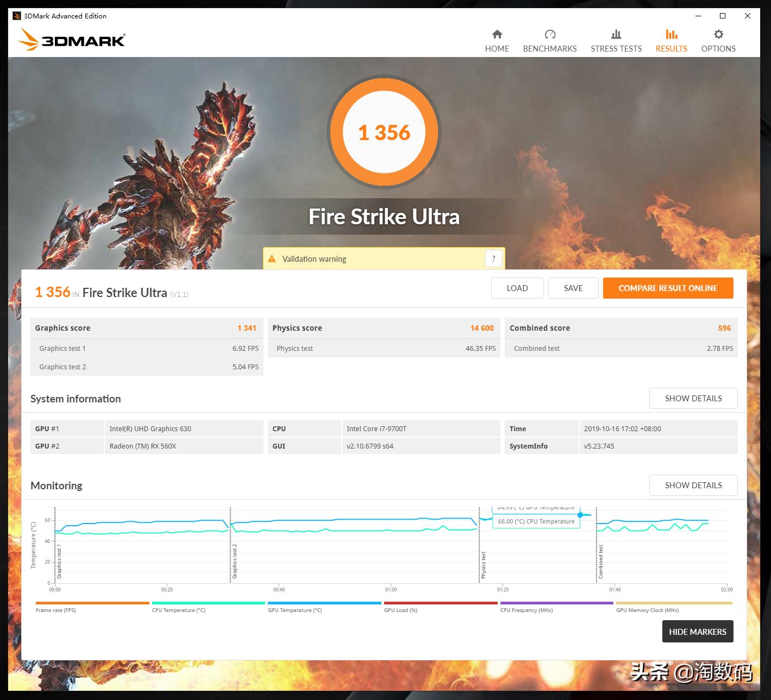The height and width of the screenshot is (700, 771).
Task: Toggle the CPU Temperature legend
Action: (208, 603)
